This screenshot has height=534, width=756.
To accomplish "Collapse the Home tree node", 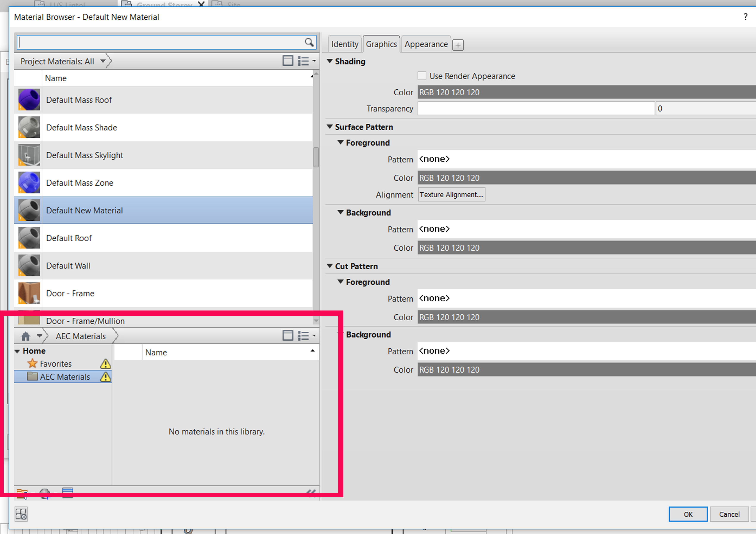I will click(17, 351).
